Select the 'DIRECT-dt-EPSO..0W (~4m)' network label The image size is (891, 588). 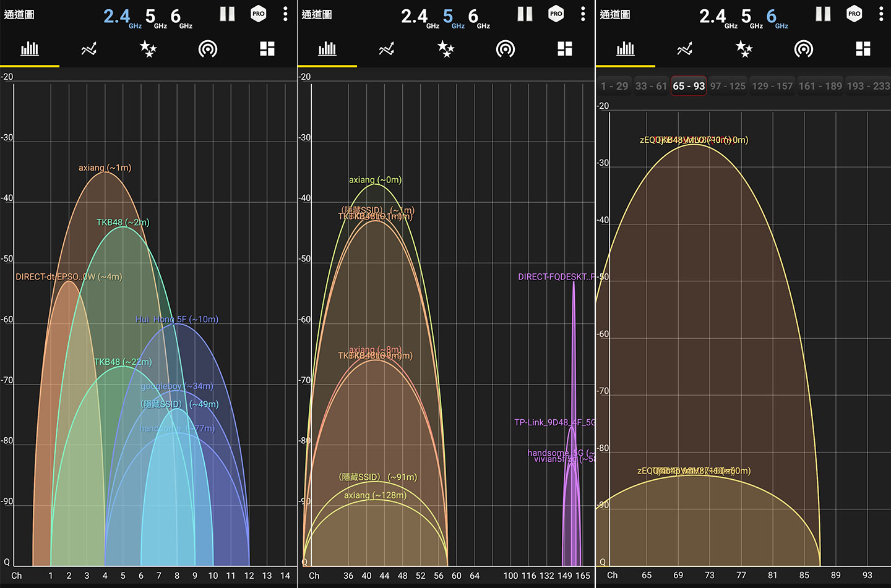[x=69, y=276]
